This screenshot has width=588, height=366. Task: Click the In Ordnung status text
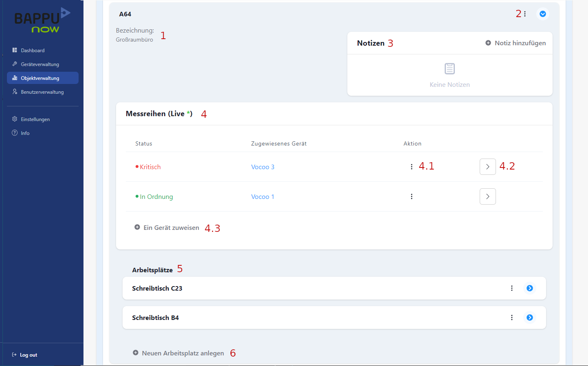click(156, 196)
